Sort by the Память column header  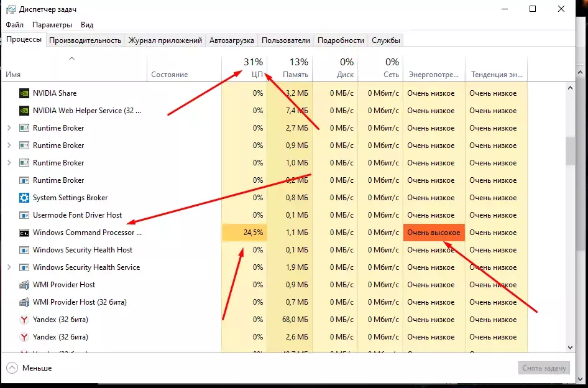click(290, 68)
